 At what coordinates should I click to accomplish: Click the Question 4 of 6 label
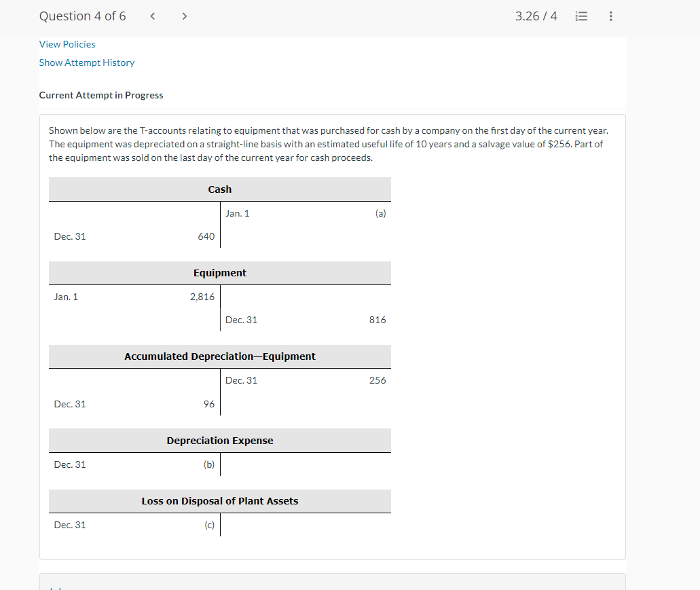82,16
